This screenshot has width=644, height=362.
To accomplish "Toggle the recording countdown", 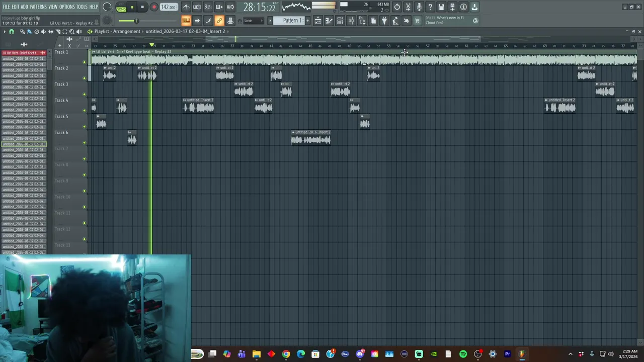I will tap(208, 7).
